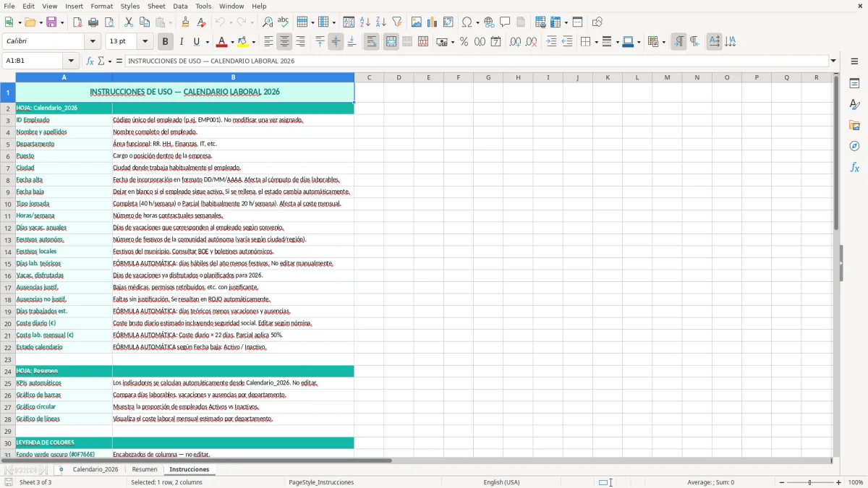Open Function Wizard fx icon

[90, 61]
